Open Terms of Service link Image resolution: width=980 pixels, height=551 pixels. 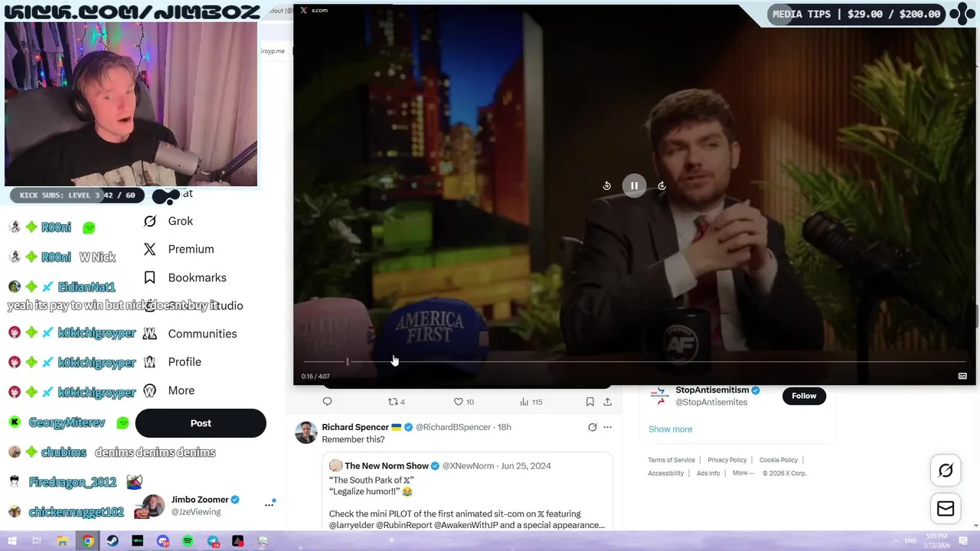tap(671, 460)
